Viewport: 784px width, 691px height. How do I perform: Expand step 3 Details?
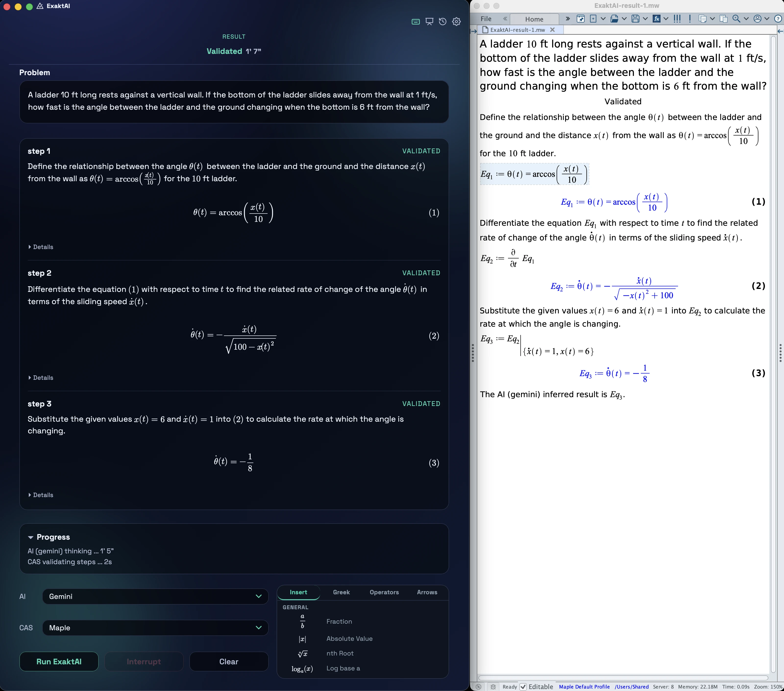coord(41,495)
